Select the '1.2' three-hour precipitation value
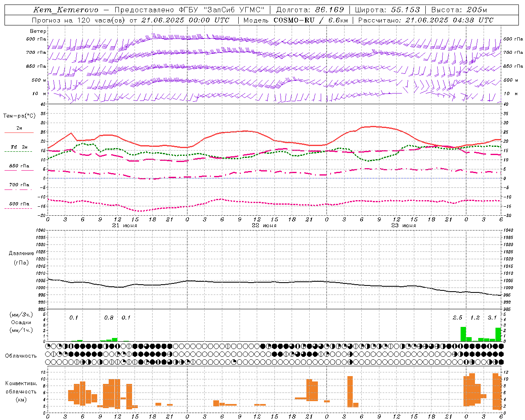The height and width of the screenshot is (420, 525). 475,318
